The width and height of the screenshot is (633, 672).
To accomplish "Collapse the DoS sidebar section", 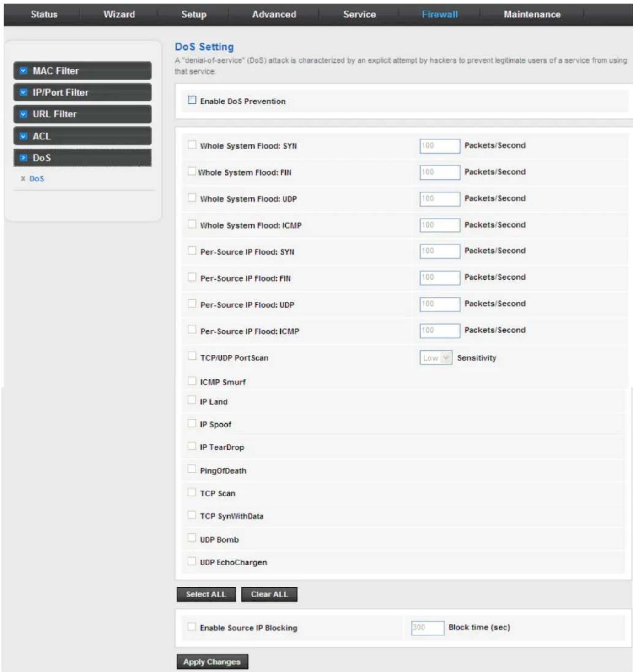I will click(x=82, y=158).
